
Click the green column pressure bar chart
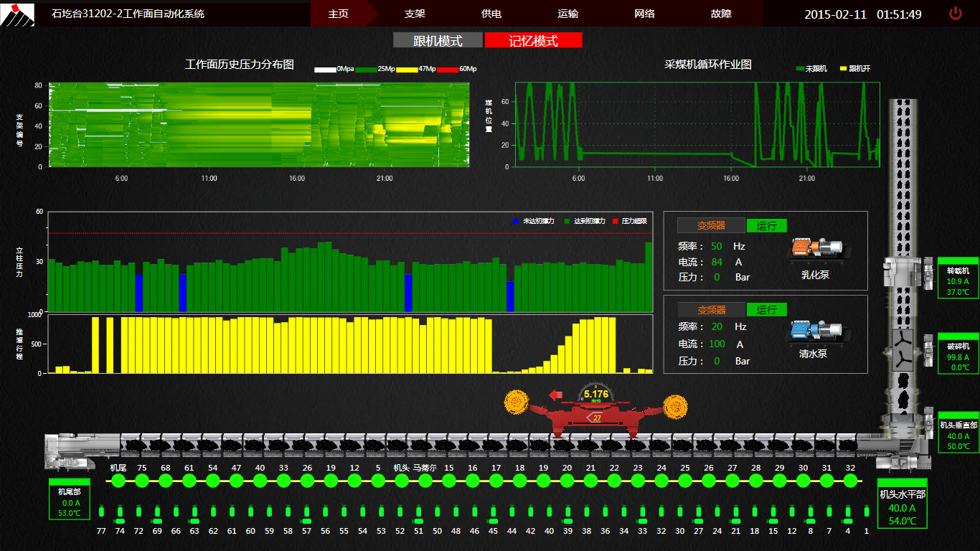[350, 262]
